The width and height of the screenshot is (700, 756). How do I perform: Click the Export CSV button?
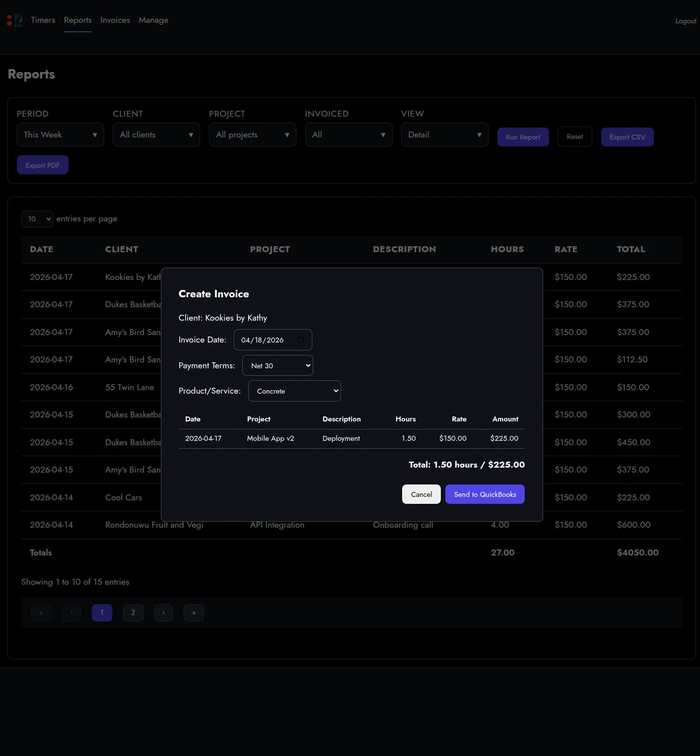tap(627, 137)
